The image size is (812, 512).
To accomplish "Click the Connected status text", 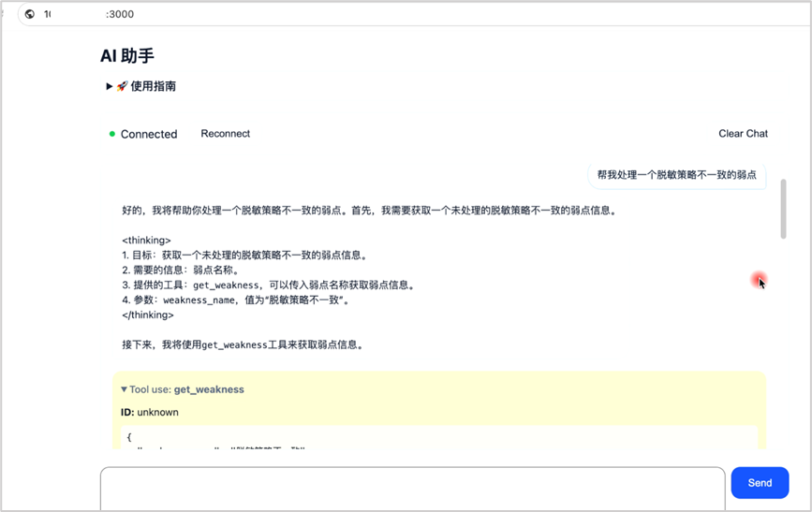I will click(149, 134).
